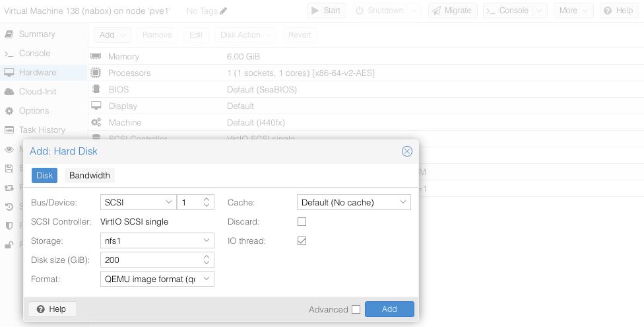The height and width of the screenshot is (327, 644).
Task: Click the Migrate button
Action: click(x=453, y=11)
